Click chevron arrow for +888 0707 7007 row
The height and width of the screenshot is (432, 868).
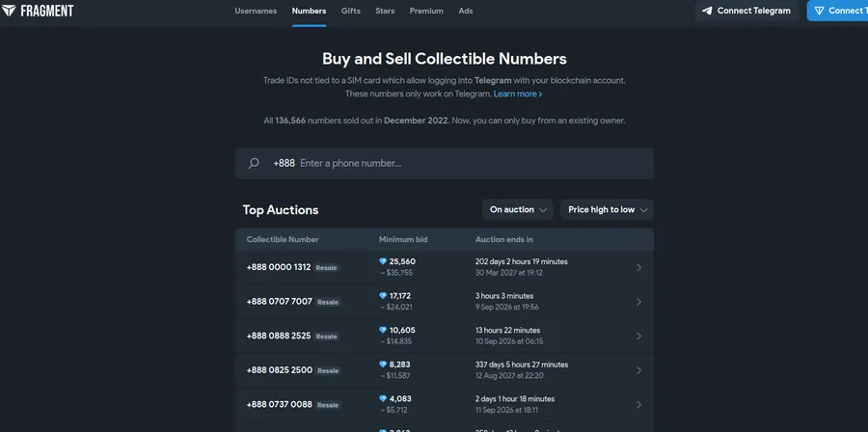pos(638,302)
